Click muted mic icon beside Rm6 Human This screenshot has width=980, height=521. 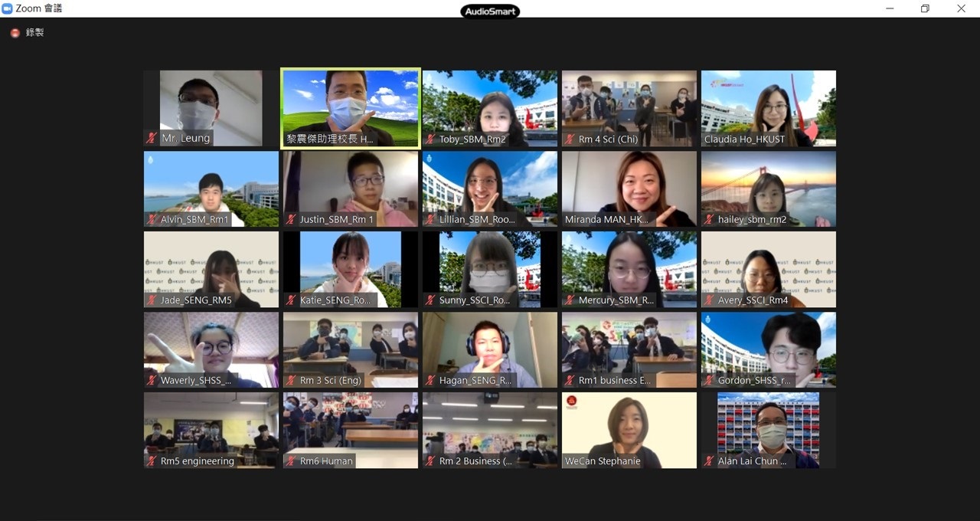pos(291,461)
